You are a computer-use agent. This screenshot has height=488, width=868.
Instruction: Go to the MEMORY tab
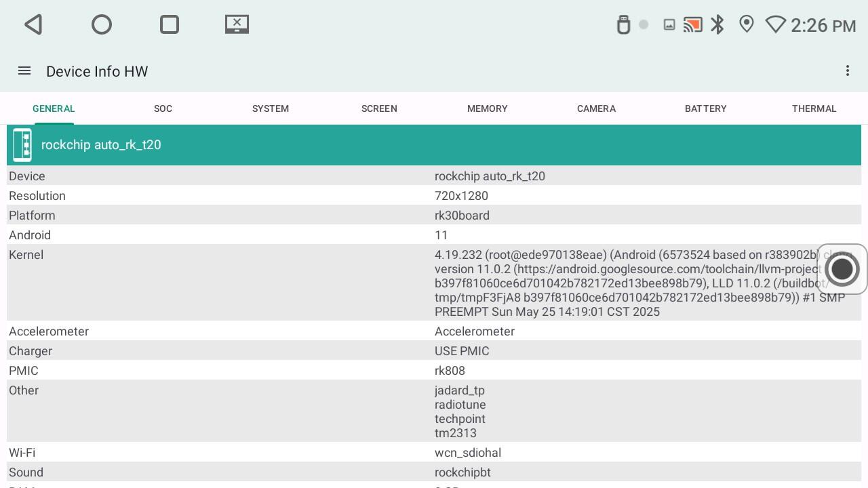coord(488,108)
